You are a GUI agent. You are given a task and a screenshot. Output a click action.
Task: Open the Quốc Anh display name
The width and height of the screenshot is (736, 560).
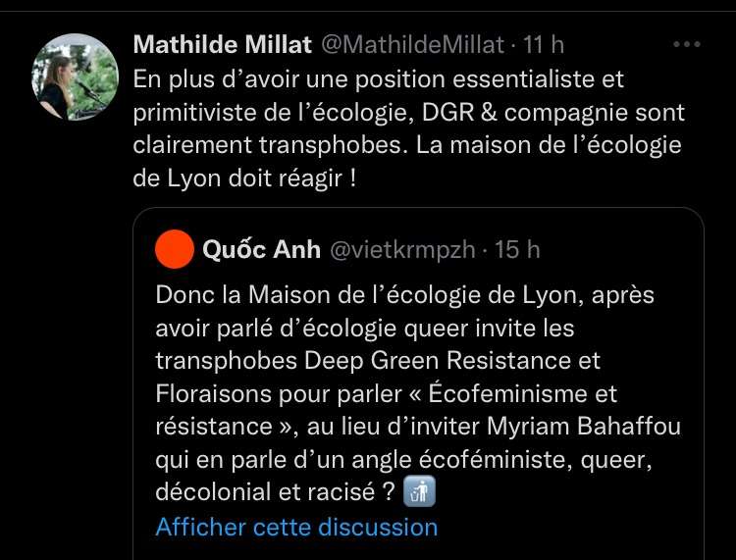[x=261, y=250]
